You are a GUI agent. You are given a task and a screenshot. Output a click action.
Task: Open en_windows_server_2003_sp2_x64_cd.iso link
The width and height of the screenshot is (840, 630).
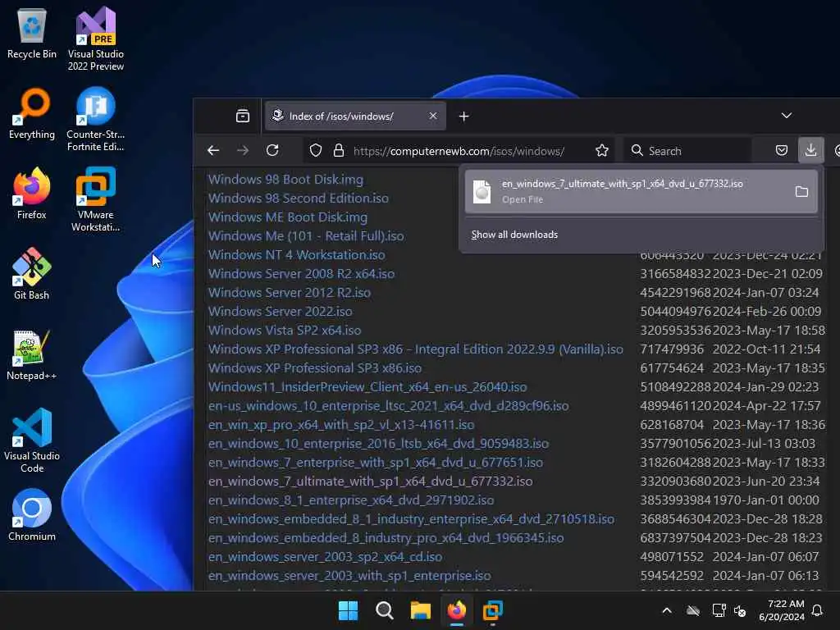tap(325, 557)
